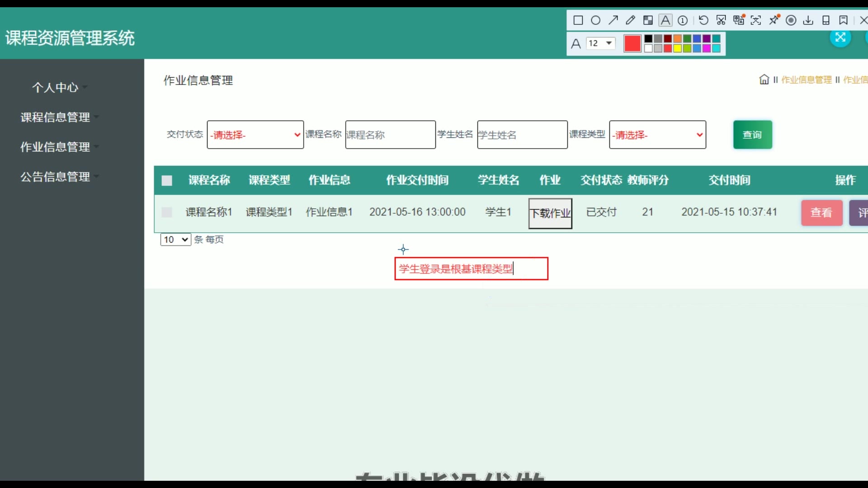868x488 pixels.
Task: Pick the arrow drawing tool
Action: click(x=613, y=20)
